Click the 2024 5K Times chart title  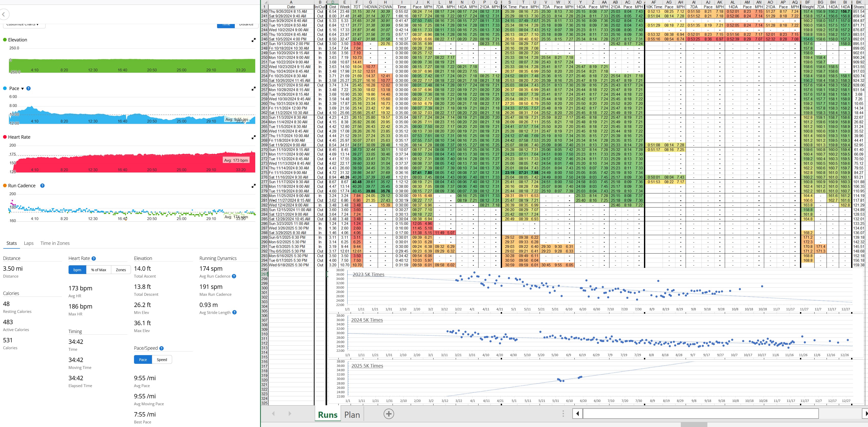367,320
